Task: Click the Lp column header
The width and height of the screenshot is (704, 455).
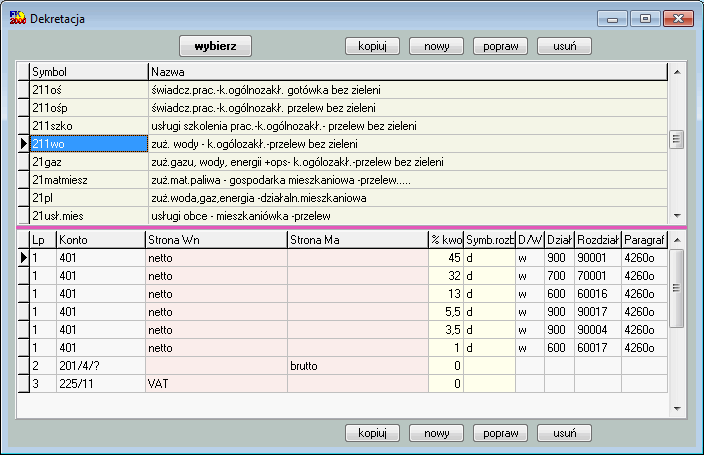Action: [43, 240]
